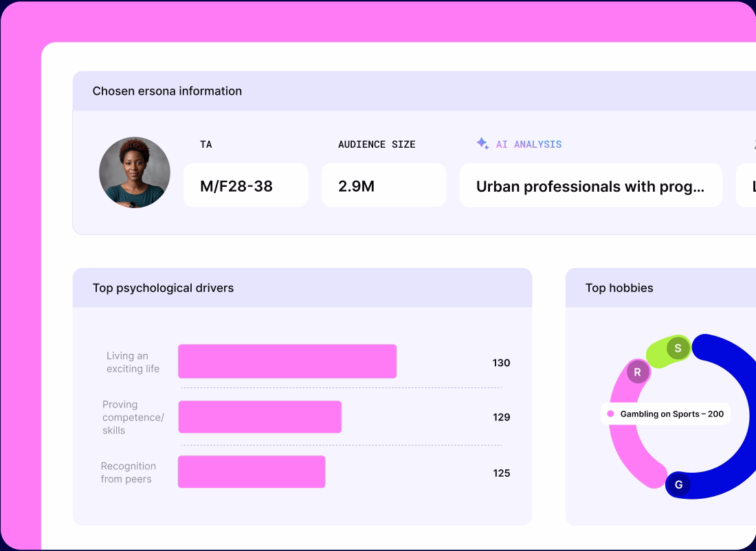
Task: Click the persona avatar photo
Action: 135,172
